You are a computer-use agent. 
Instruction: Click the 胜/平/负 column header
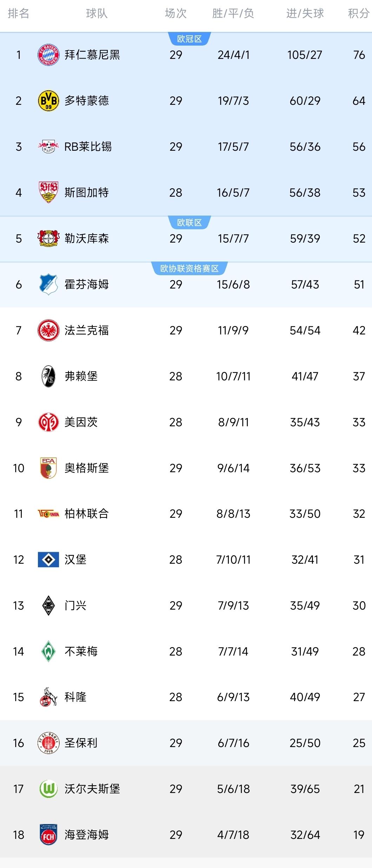(233, 13)
